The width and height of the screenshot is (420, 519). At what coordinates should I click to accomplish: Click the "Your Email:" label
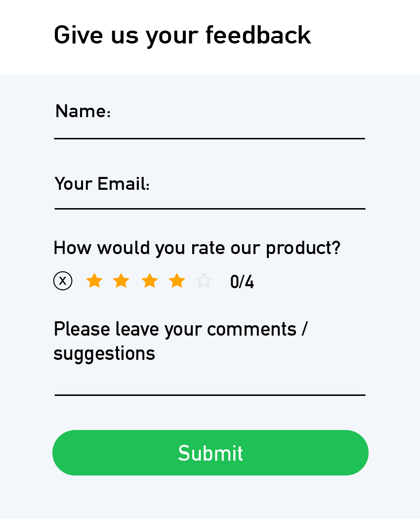click(102, 184)
